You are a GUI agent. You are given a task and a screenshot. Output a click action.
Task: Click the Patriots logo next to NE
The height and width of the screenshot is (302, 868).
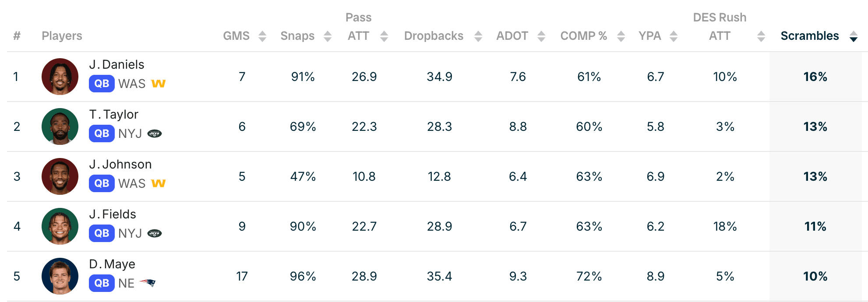point(148,283)
